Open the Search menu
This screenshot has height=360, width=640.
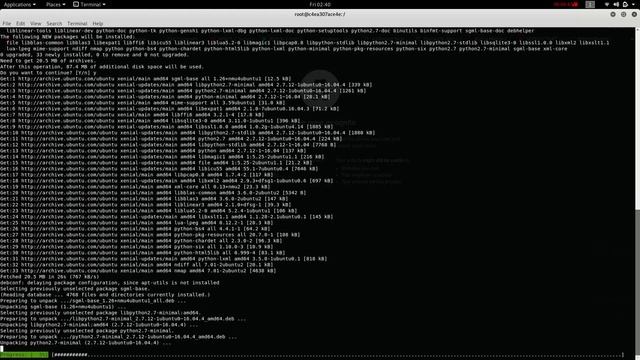(54, 24)
